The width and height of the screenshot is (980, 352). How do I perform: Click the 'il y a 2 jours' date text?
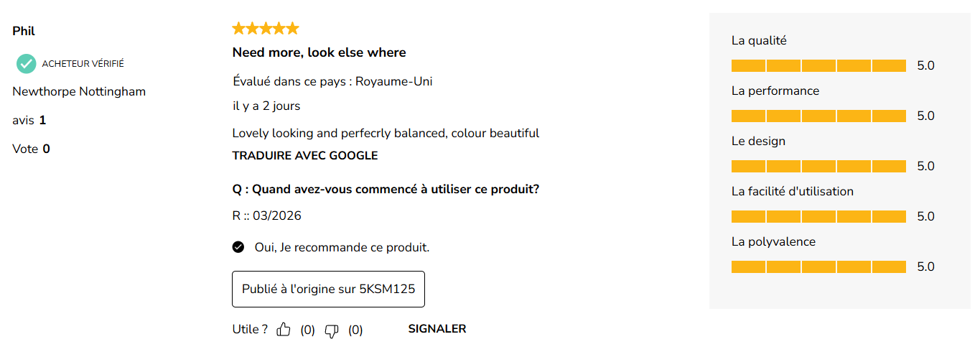[x=266, y=106]
